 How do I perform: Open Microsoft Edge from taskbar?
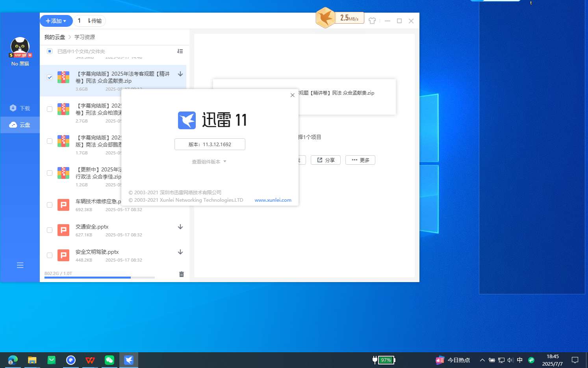coord(13,360)
